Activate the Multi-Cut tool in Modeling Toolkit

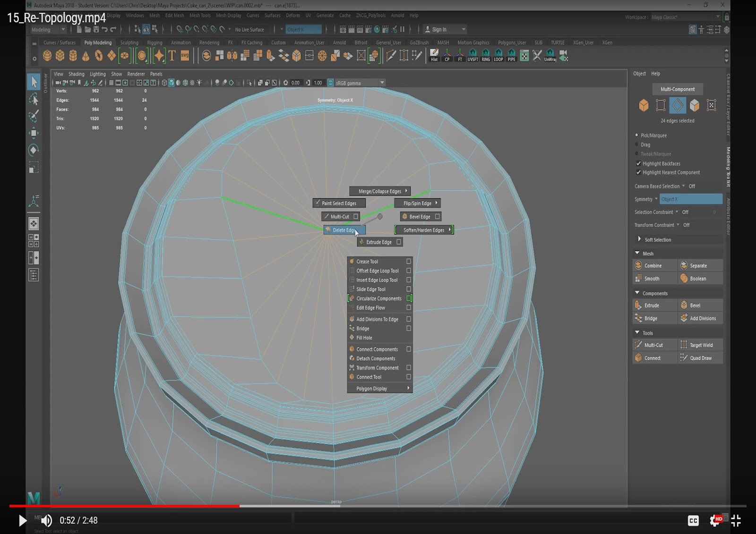pyautogui.click(x=654, y=345)
